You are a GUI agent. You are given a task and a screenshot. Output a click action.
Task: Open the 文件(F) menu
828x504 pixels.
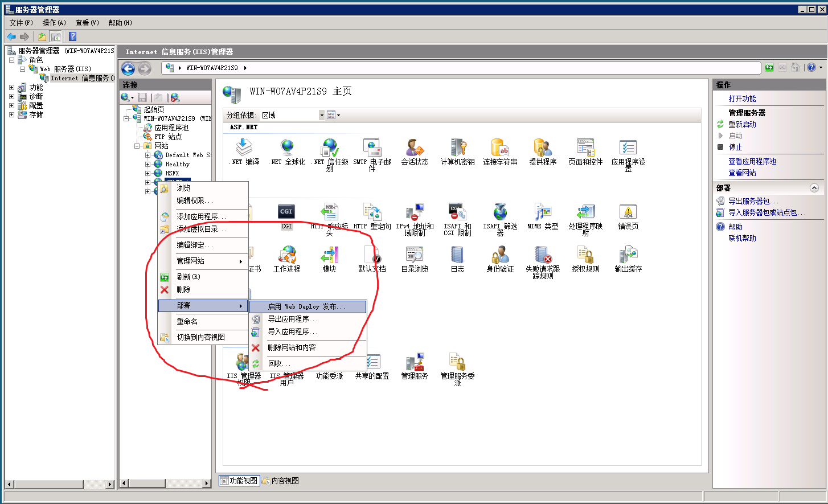pos(21,23)
